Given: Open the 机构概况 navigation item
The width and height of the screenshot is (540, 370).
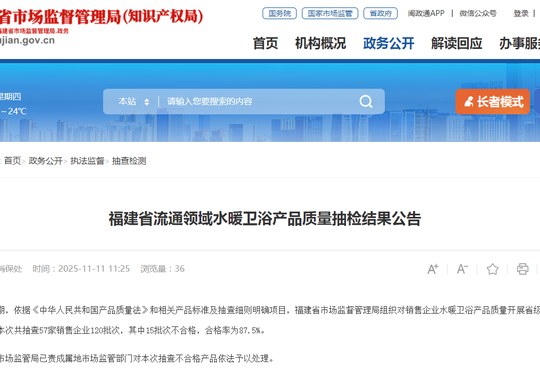Looking at the screenshot, I should point(321,43).
